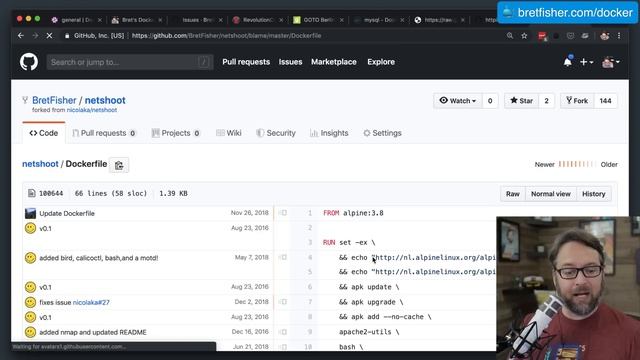Open the plus create-new dropdown

(x=587, y=62)
